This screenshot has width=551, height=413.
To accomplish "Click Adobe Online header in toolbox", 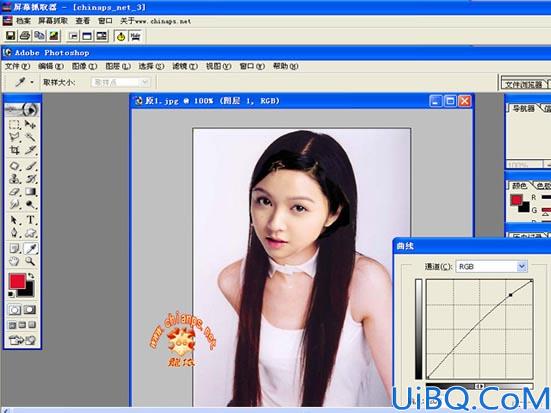I will [22, 110].
